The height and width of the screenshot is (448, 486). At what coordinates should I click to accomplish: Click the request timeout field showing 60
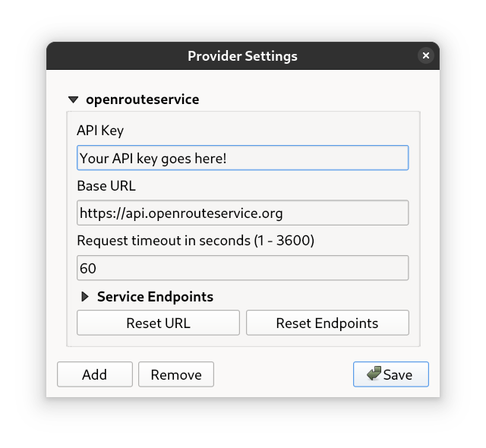pos(243,267)
